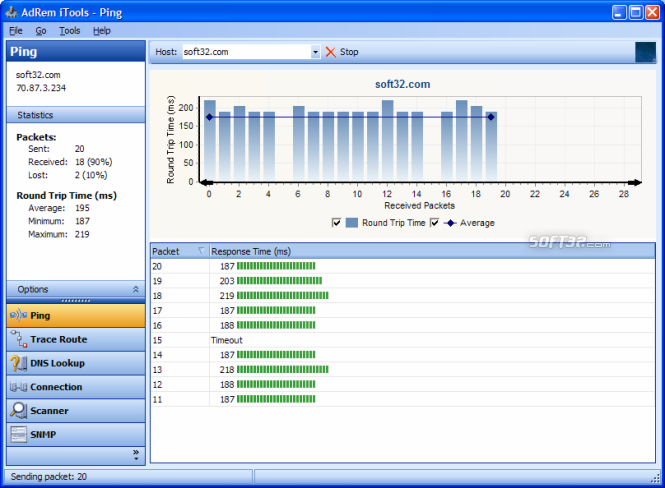Click the green bar for packet 20
Screen dimensions: 665x488
point(276,266)
